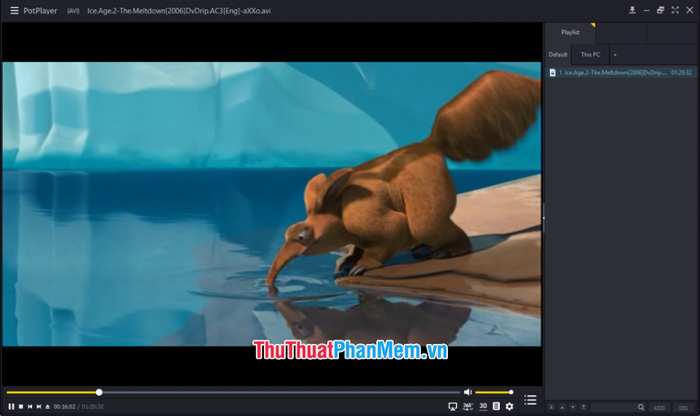The height and width of the screenshot is (416, 700).
Task: Skip to the next track
Action: pyautogui.click(x=39, y=407)
